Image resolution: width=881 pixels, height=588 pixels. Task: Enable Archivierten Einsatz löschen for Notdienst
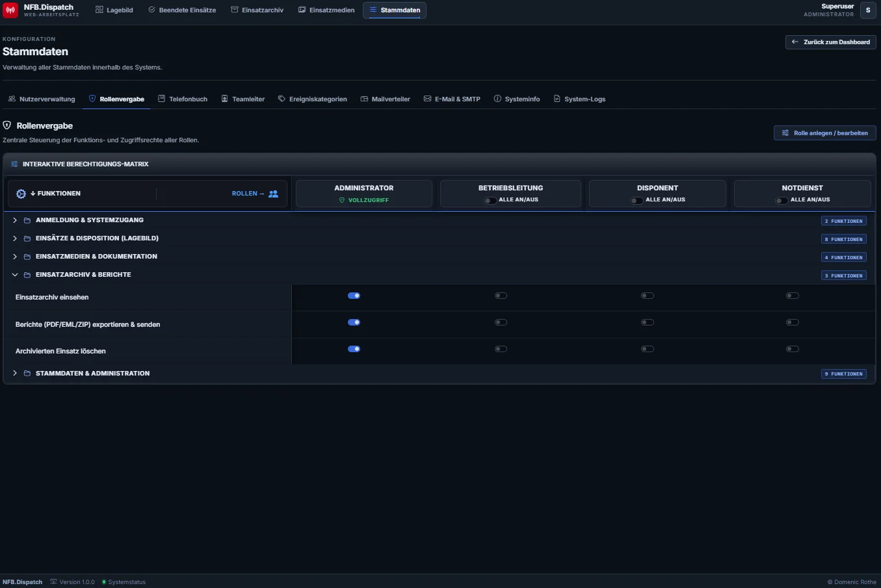[x=793, y=349]
